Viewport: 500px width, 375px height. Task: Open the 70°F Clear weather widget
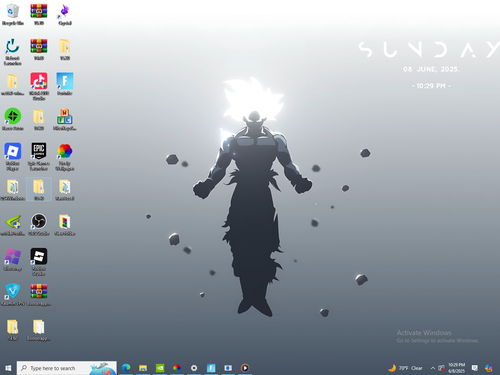coord(405,368)
